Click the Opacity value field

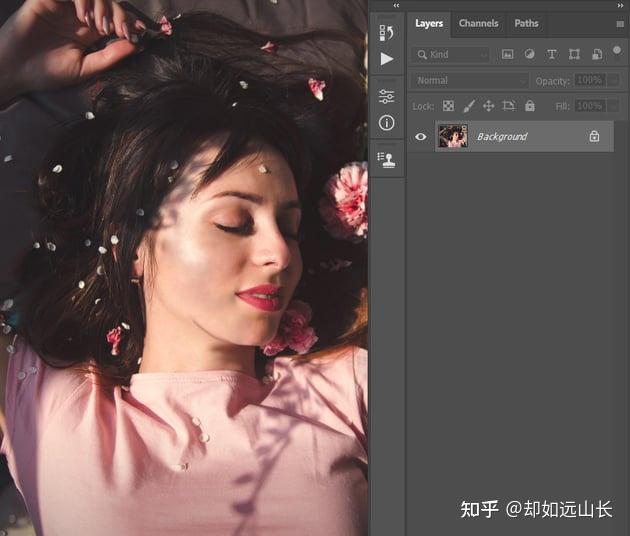tap(590, 80)
